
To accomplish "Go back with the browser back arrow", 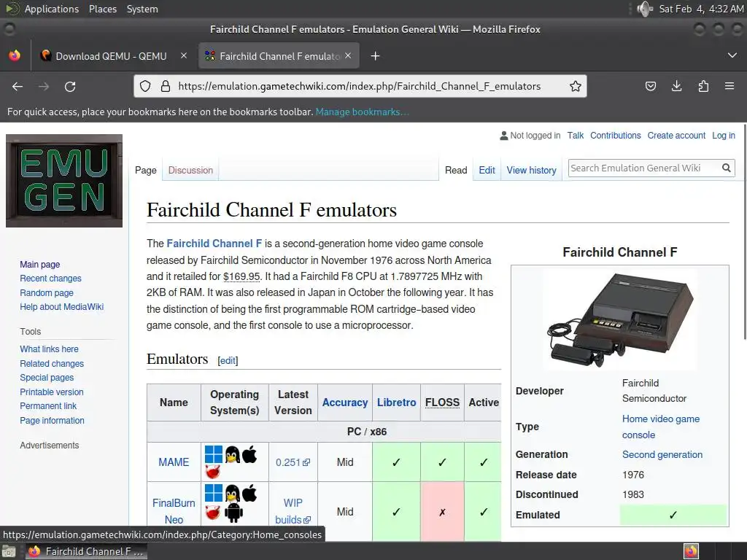I will pyautogui.click(x=18, y=86).
